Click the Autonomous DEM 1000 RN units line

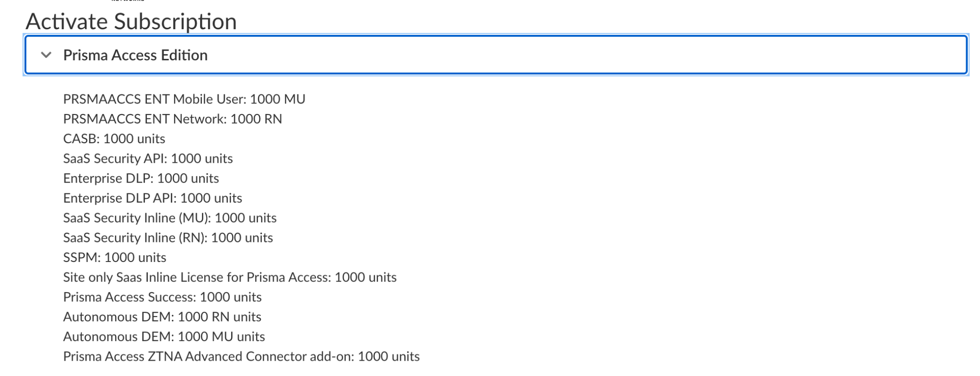(162, 317)
